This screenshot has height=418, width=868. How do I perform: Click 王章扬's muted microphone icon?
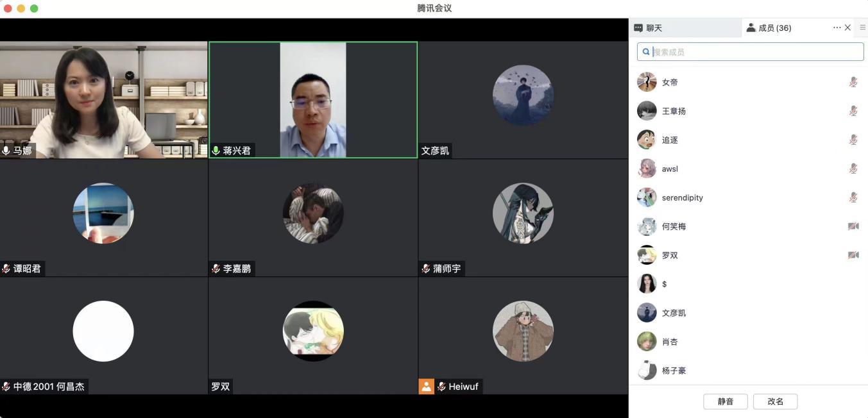853,111
